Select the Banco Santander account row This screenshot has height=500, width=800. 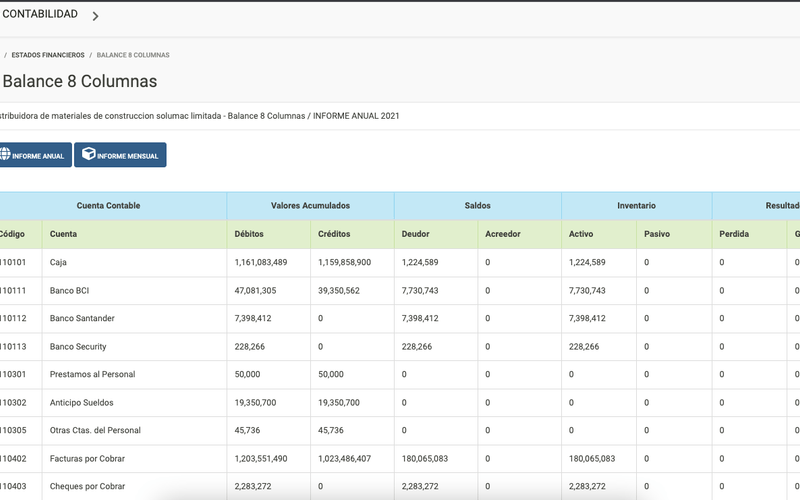point(82,318)
